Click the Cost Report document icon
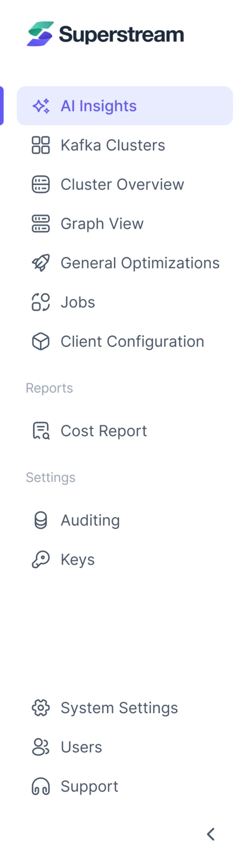 pyautogui.click(x=41, y=431)
